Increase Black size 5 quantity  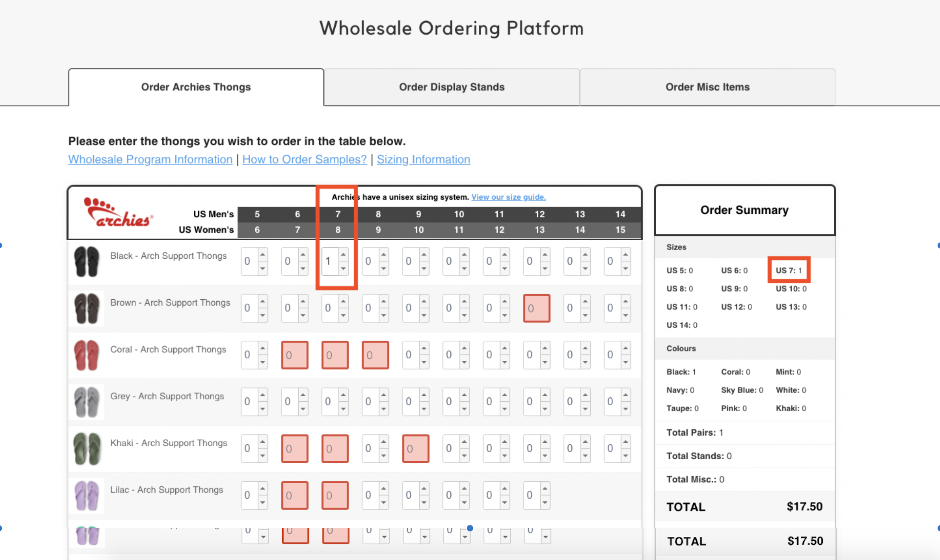pos(263,254)
